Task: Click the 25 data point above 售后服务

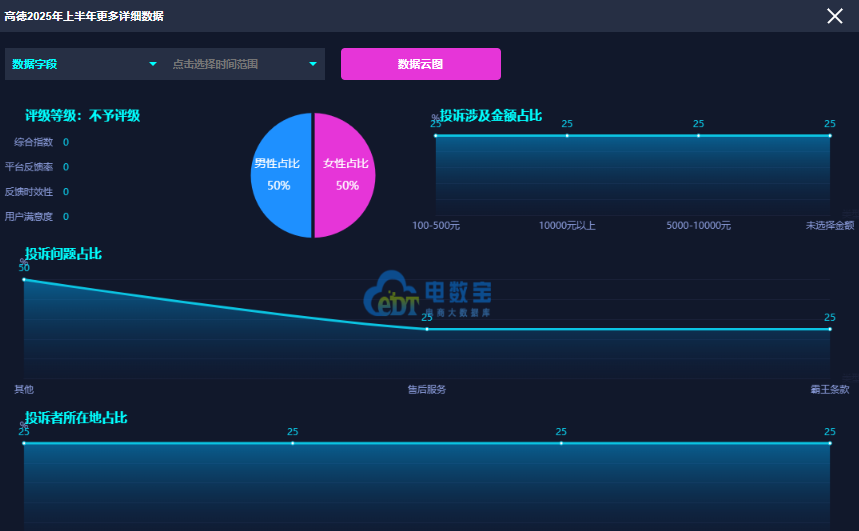Action: click(427, 329)
